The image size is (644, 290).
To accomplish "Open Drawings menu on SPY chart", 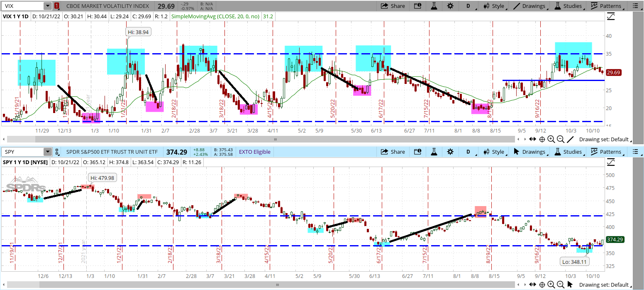I will [529, 152].
